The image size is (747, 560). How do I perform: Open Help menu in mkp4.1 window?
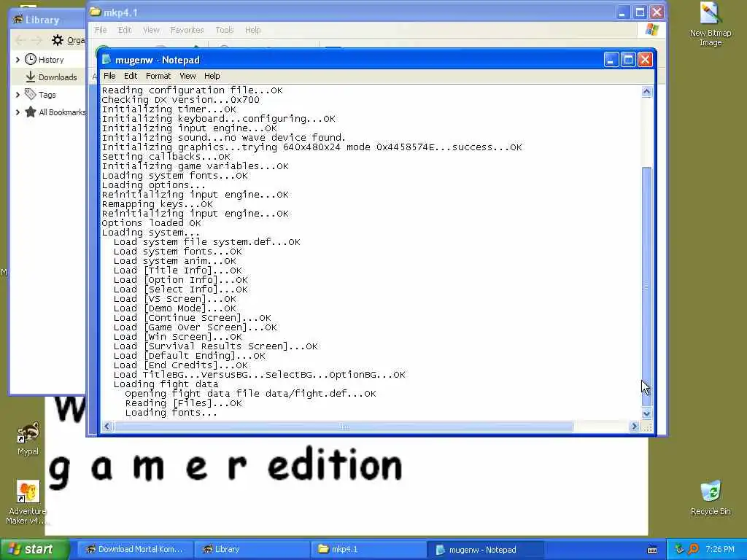point(253,30)
